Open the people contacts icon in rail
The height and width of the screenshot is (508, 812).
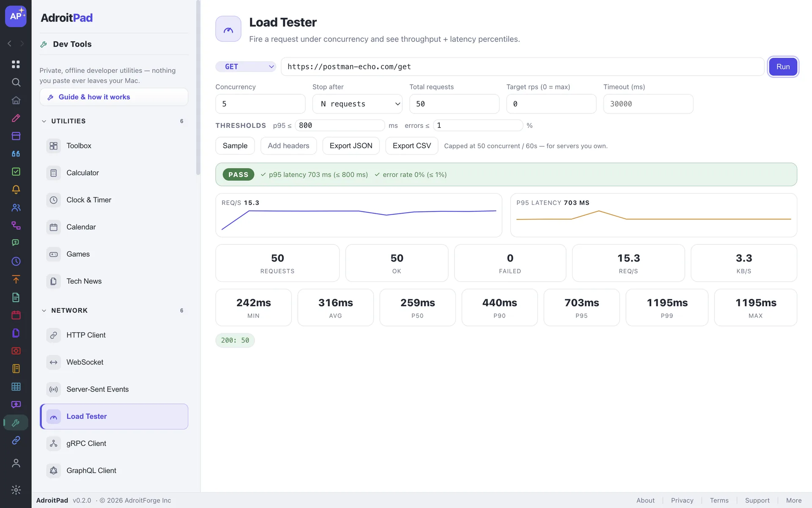pos(16,207)
